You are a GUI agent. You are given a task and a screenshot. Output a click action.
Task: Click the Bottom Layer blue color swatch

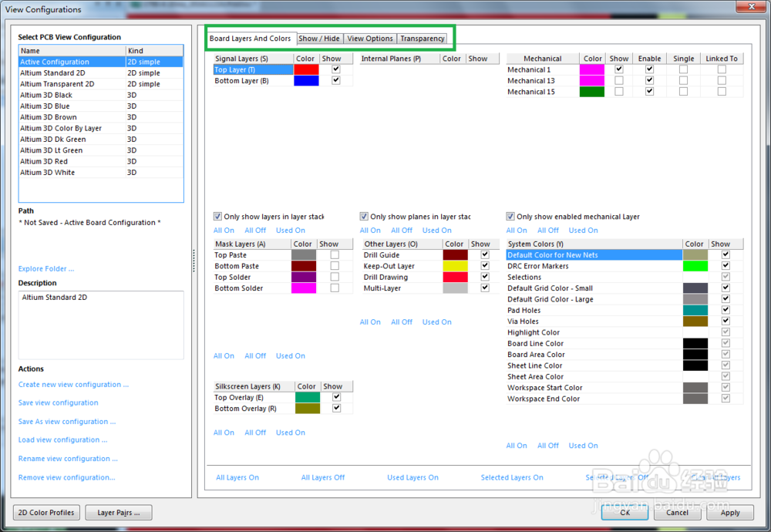pos(306,81)
